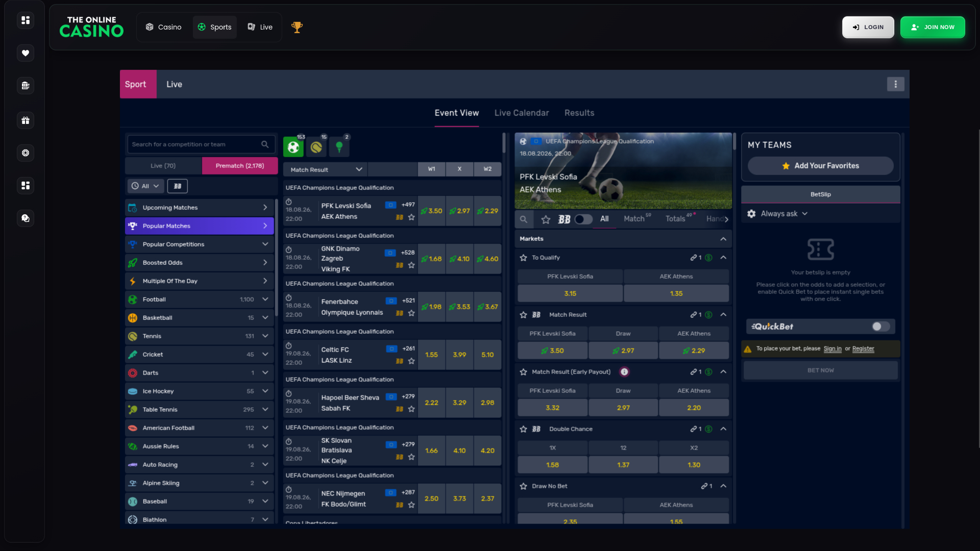Click the Early Payout info icon
The width and height of the screenshot is (980, 551).
coord(624,372)
